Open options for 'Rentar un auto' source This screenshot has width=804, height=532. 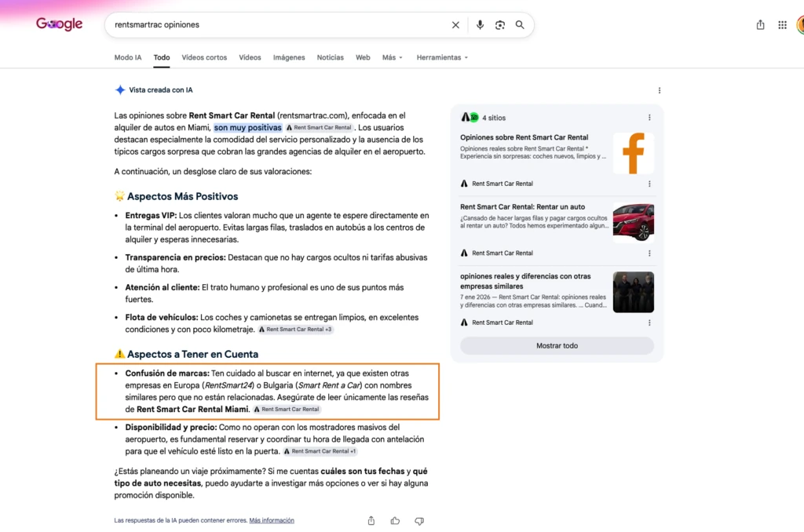click(649, 253)
